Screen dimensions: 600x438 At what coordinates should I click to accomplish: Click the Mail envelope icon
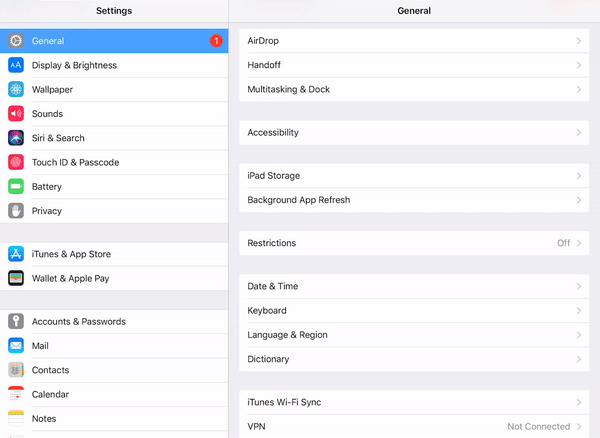tap(16, 346)
